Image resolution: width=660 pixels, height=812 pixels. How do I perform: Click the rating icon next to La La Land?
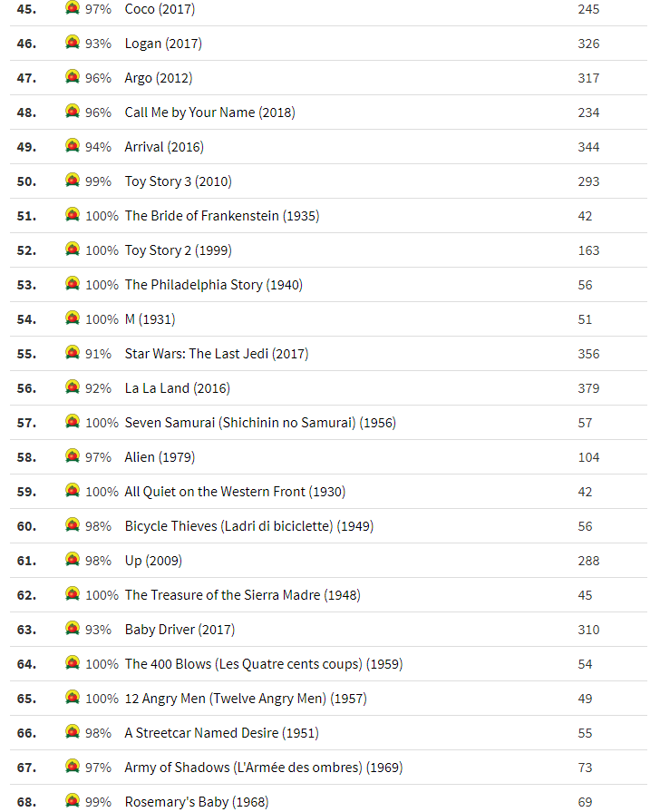pos(73,387)
